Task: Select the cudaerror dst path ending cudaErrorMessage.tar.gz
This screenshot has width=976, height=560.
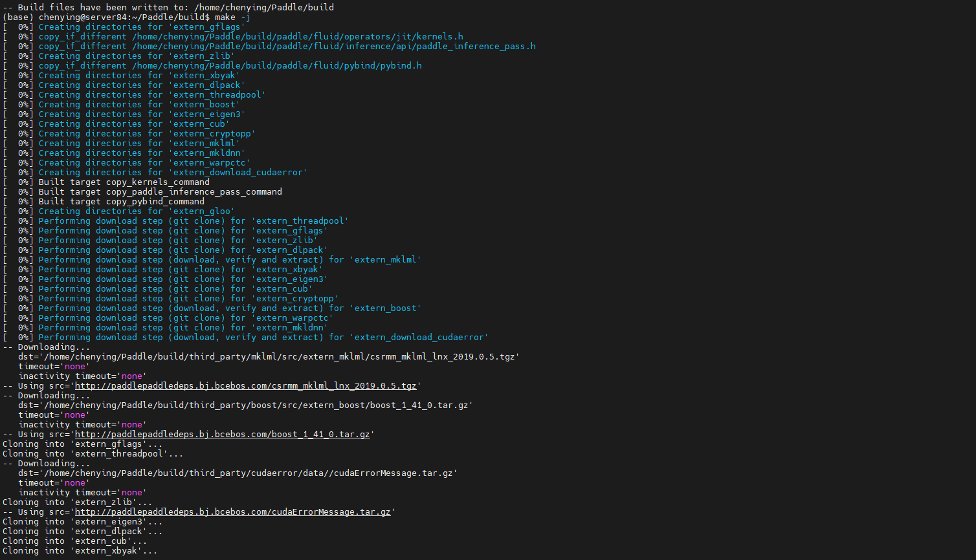Action: [x=238, y=473]
